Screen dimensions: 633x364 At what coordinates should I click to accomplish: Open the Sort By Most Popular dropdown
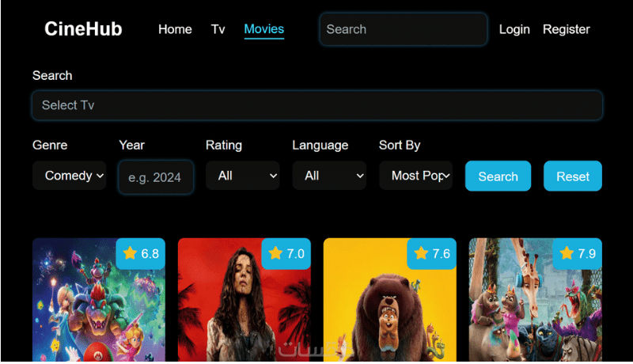tap(416, 176)
